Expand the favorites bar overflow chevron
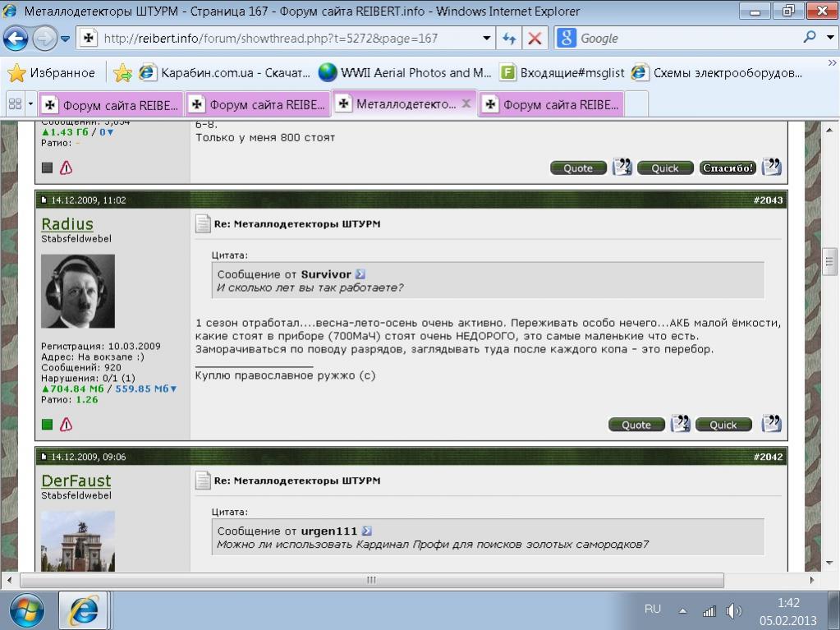840x630 pixels. tap(832, 62)
